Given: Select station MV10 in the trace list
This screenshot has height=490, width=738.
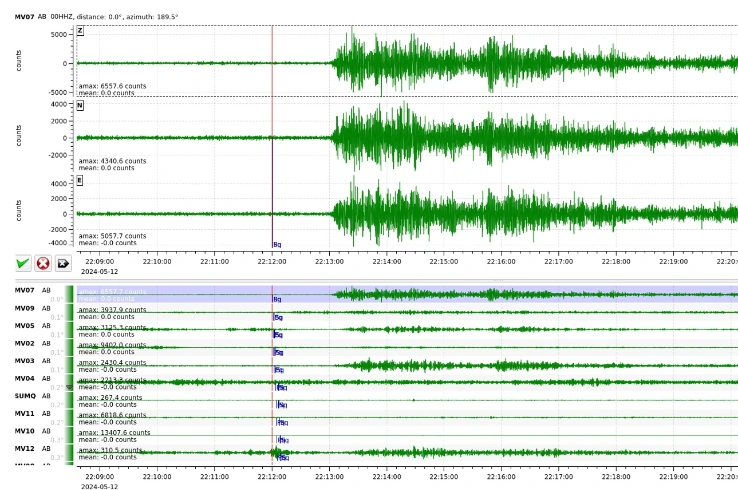Looking at the screenshot, I should (25, 431).
